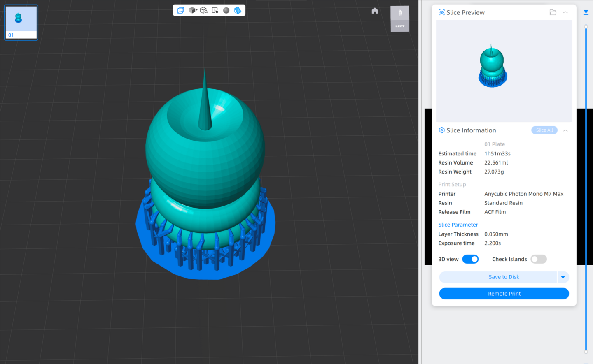
Task: Collapse the Slice Preview section
Action: 565,12
